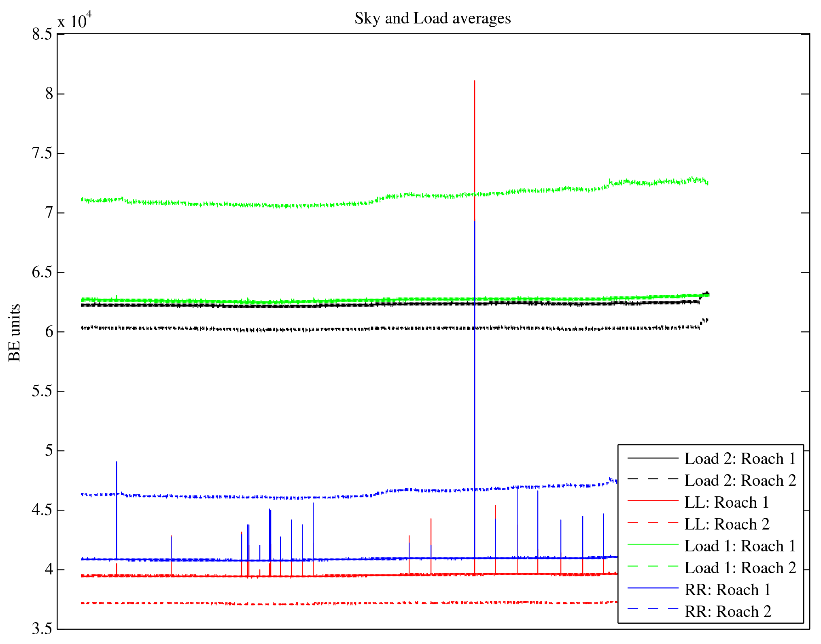This screenshot has width=821, height=644.
Task: Click 'RR: Roach 1' legend label
Action: [727, 590]
